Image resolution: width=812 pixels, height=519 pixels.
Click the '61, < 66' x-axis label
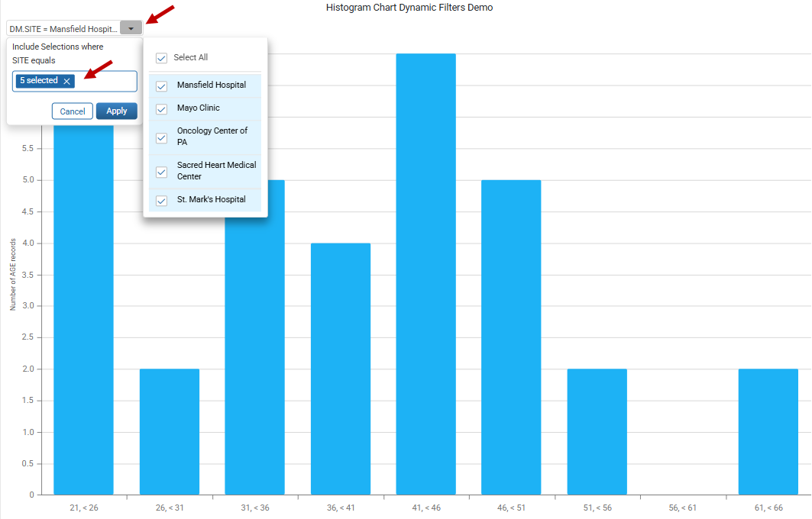(x=768, y=508)
